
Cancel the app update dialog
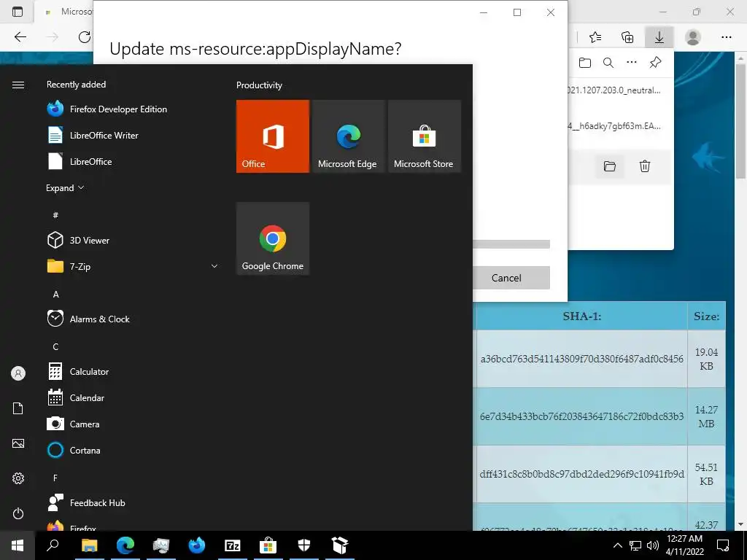[511, 278]
